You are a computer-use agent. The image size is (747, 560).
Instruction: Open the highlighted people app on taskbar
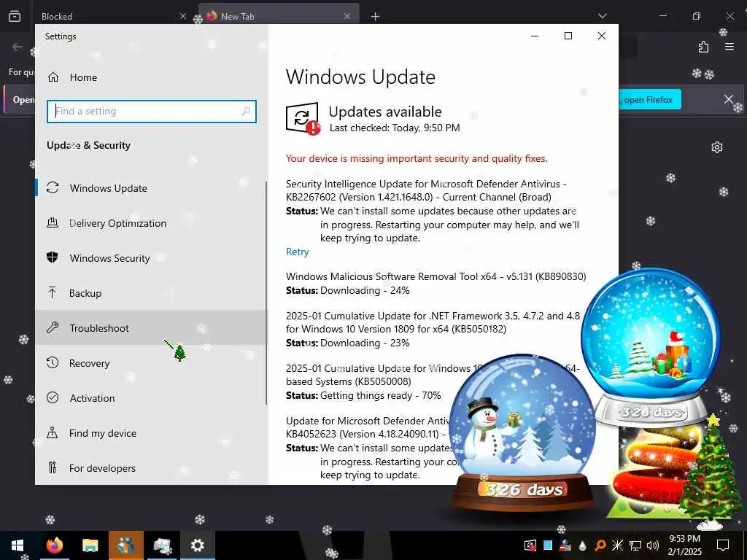coord(125,545)
